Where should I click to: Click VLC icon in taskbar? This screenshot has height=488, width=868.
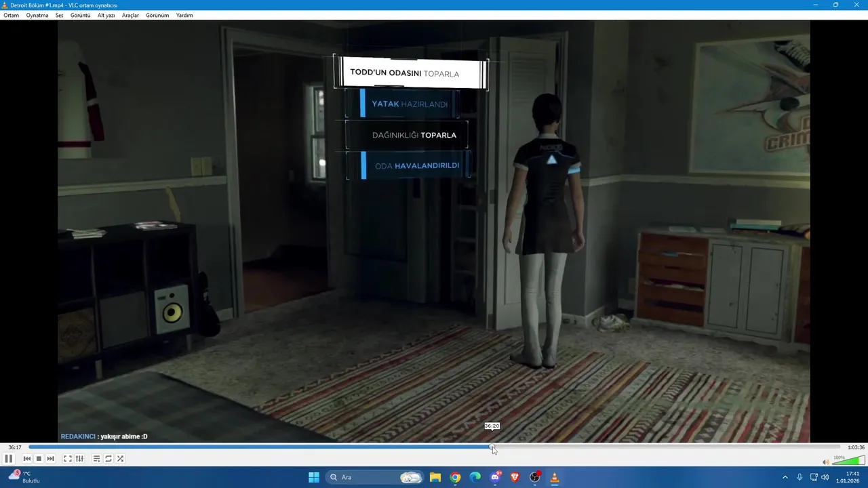click(x=555, y=477)
